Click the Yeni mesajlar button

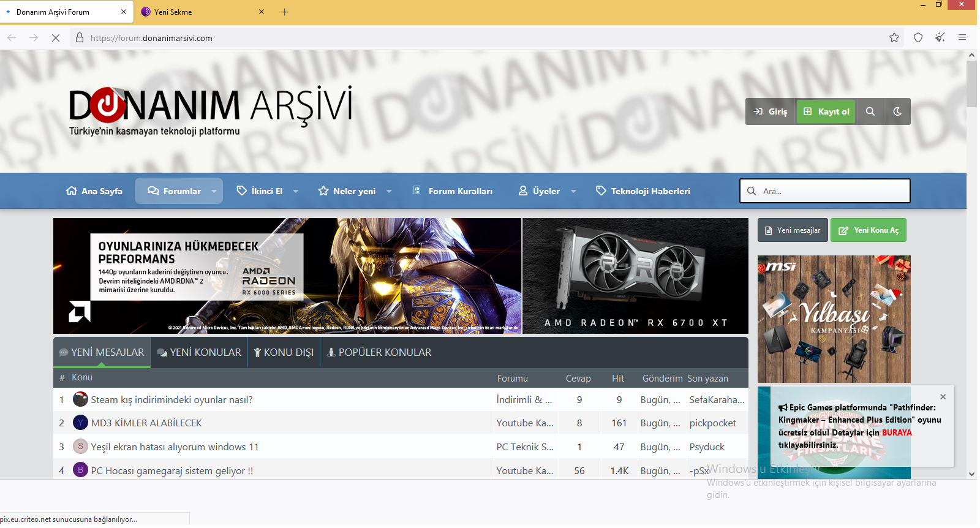pyautogui.click(x=793, y=230)
